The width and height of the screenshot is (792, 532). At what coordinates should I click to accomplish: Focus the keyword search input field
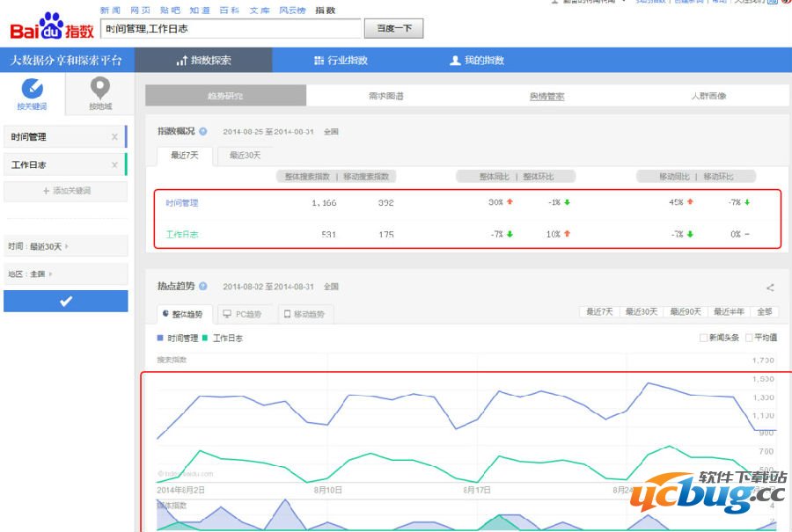pos(231,29)
